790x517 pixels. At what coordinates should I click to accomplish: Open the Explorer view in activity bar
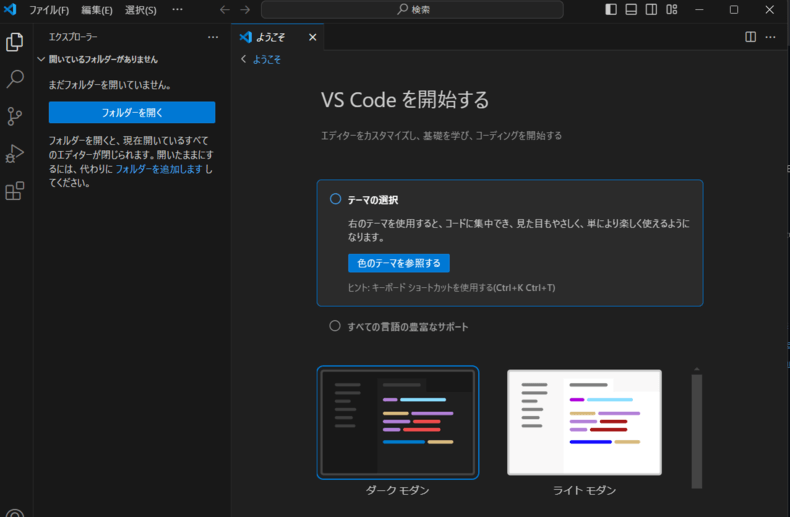click(15, 42)
